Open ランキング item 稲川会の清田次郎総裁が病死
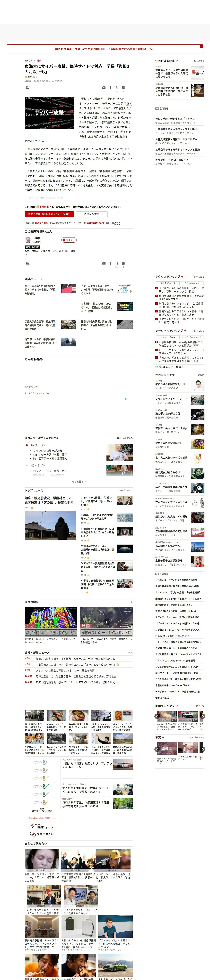The height and width of the screenshot is (980, 210). [181, 297]
